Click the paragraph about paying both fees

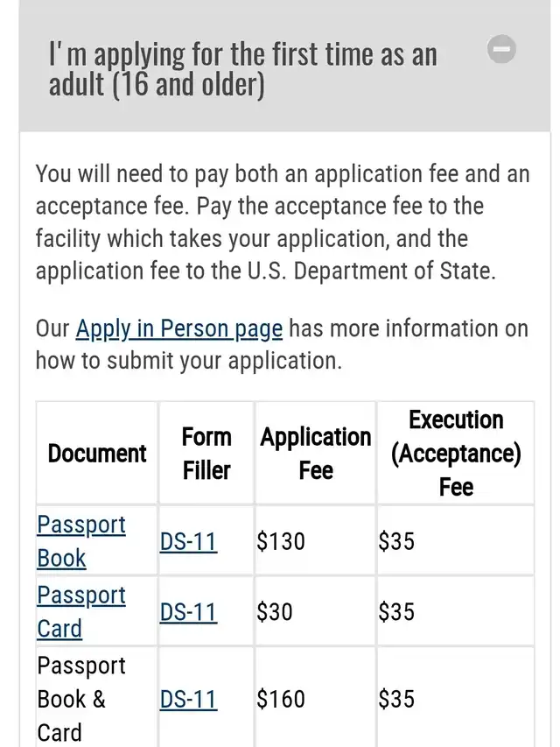pos(283,222)
